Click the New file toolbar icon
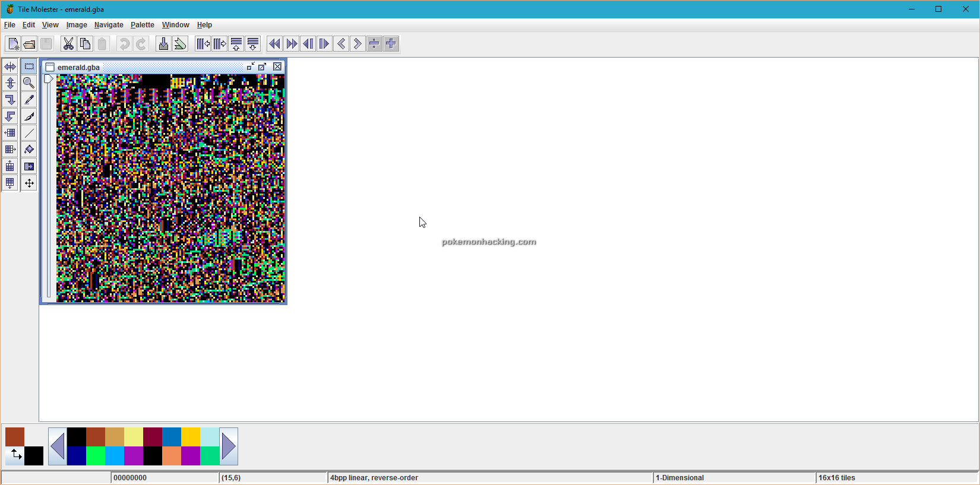This screenshot has width=980, height=485. (x=13, y=44)
